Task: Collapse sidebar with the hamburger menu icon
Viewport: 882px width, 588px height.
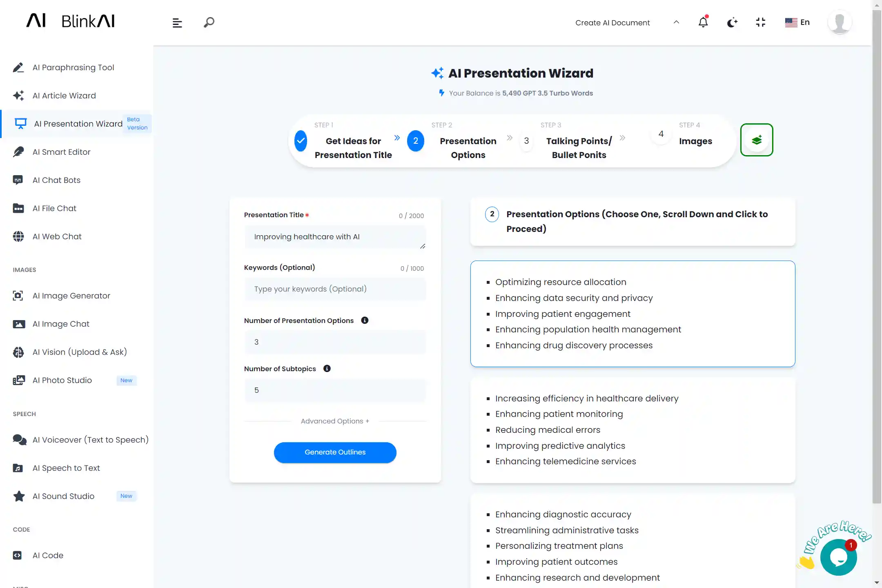Action: (x=177, y=23)
